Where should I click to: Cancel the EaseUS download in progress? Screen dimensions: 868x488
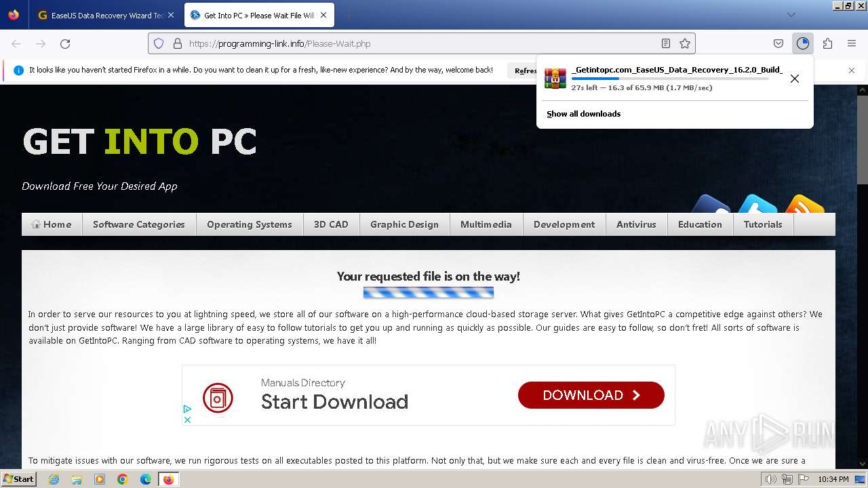795,79
